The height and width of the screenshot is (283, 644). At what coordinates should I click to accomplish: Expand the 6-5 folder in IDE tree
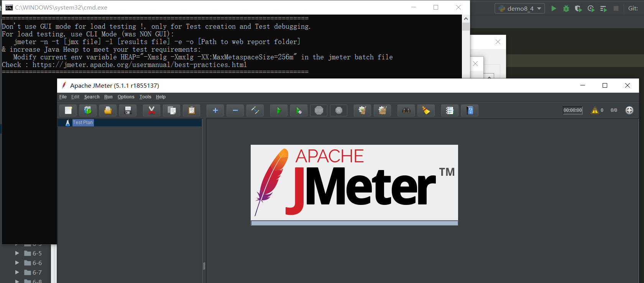17,253
